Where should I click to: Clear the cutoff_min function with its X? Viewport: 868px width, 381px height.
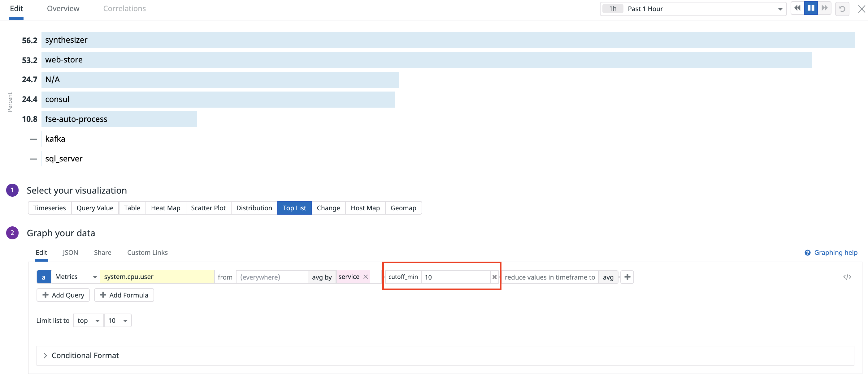click(x=494, y=277)
